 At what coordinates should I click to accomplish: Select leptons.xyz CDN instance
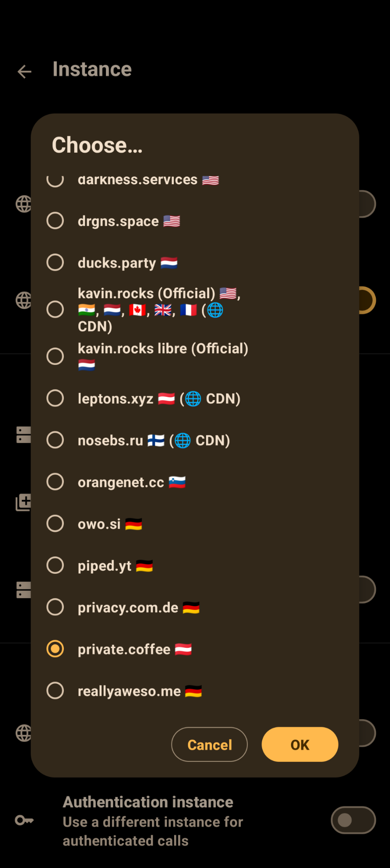(x=55, y=398)
